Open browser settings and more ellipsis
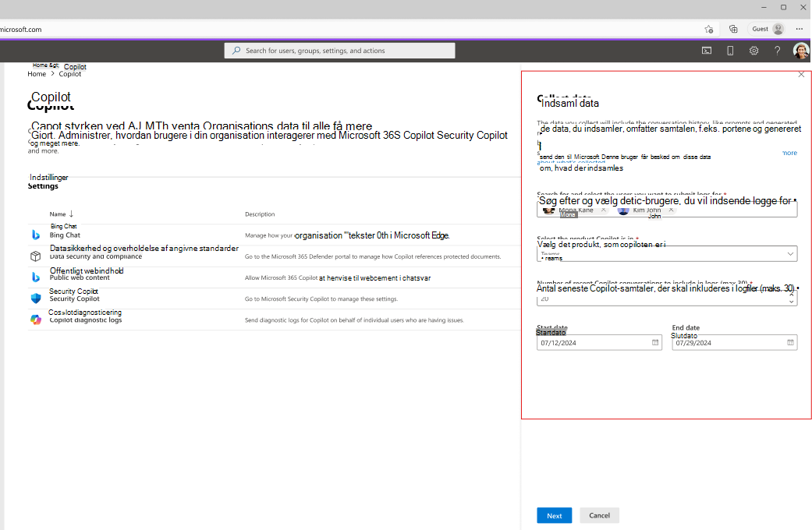812x530 pixels. [x=799, y=29]
